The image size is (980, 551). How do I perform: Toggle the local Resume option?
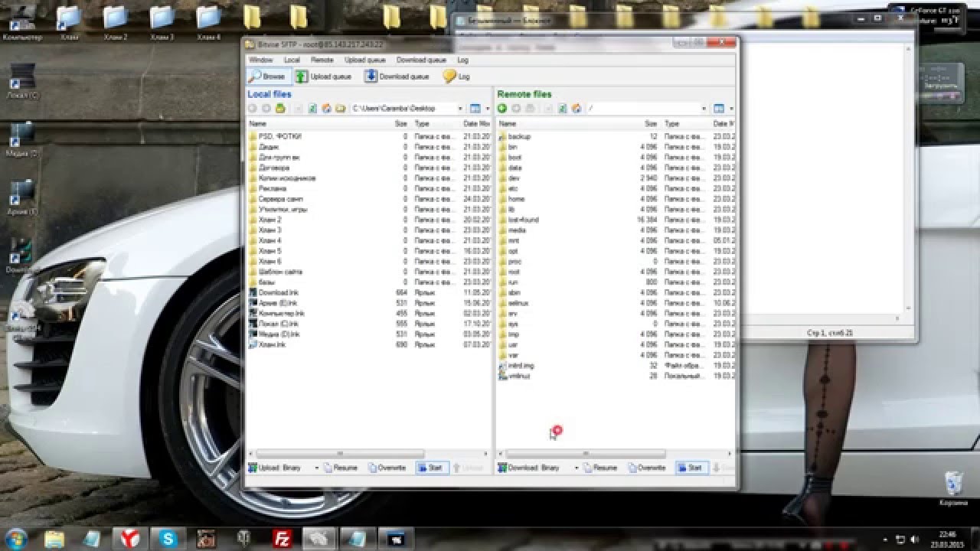pyautogui.click(x=340, y=468)
